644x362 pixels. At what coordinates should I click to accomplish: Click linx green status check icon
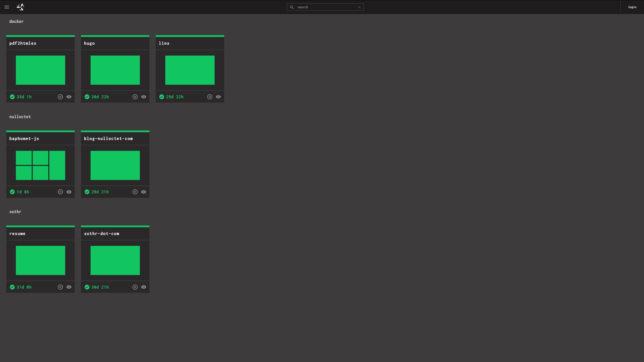coord(162,97)
